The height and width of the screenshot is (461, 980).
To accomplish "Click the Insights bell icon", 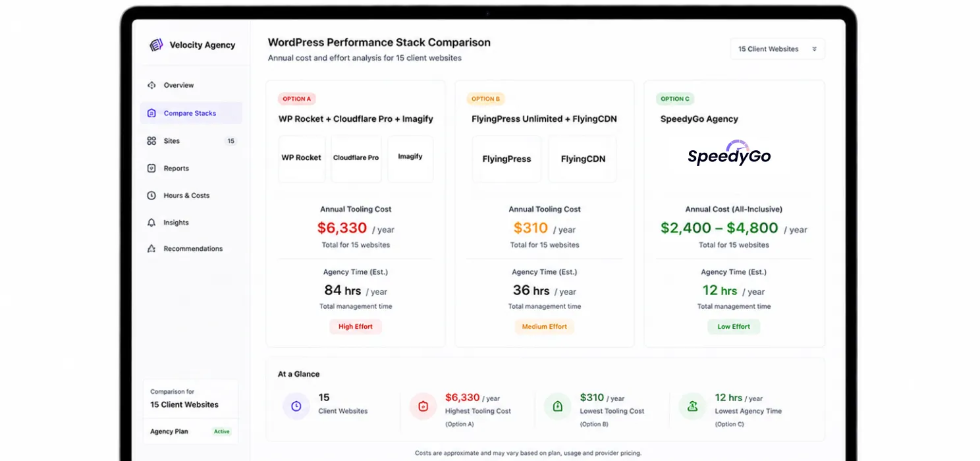I will click(151, 223).
